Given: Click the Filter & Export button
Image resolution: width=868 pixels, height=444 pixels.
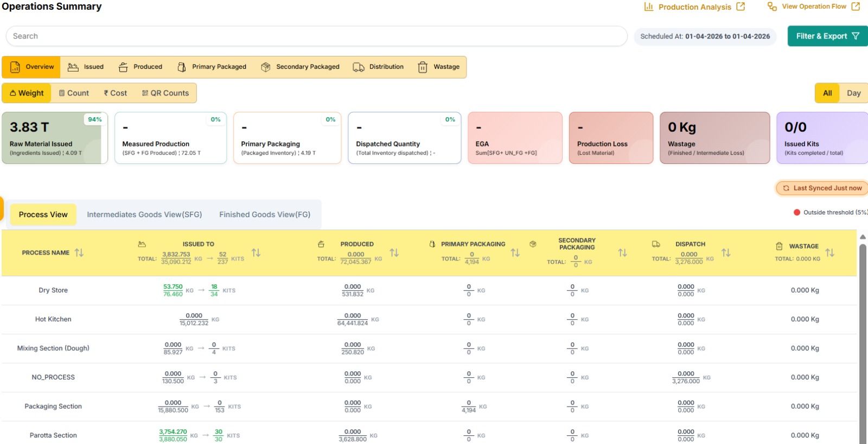Looking at the screenshot, I should coord(827,36).
